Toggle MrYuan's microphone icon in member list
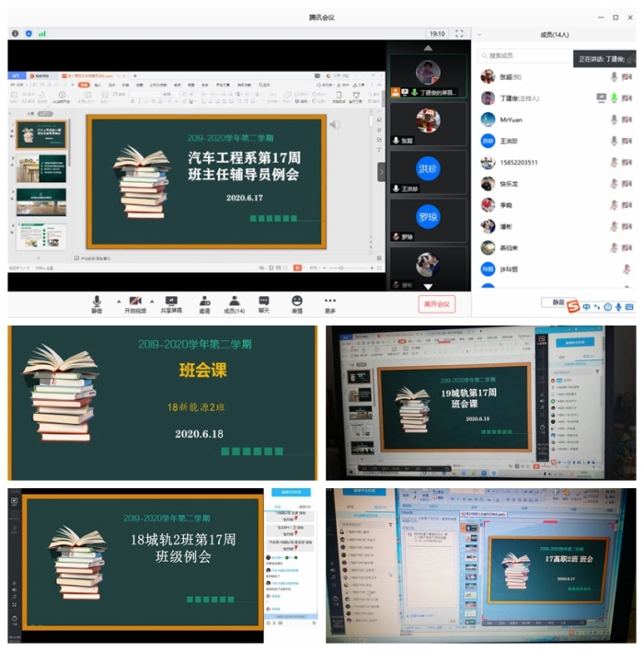Viewport: 644px width, 651px height. [614, 120]
